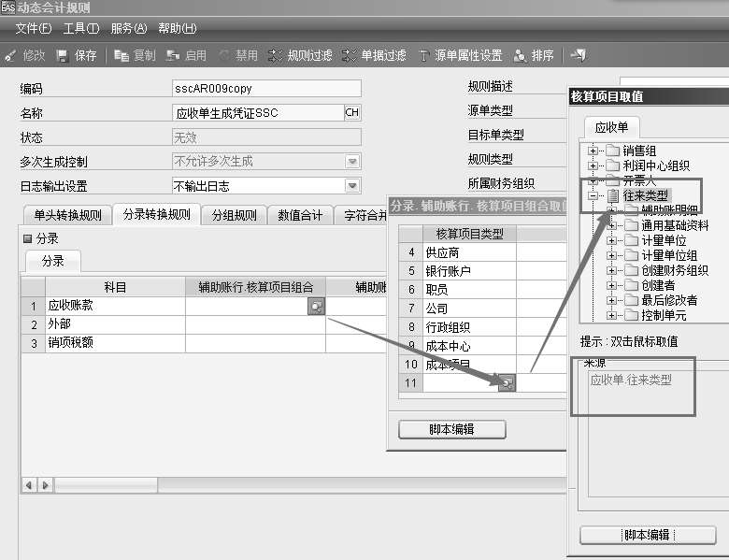Screen dimensions: 729x560
Task: Click scroll left arrow under entries table
Action: 29,485
